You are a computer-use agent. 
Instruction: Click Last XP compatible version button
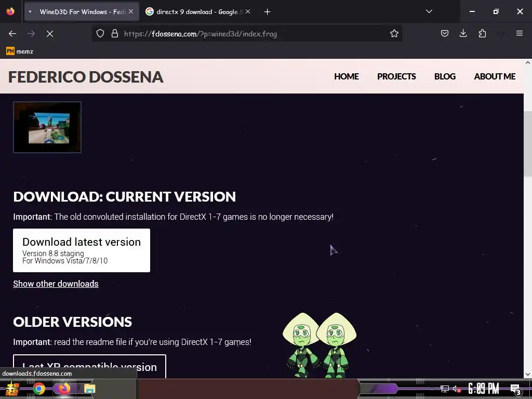coord(89,366)
